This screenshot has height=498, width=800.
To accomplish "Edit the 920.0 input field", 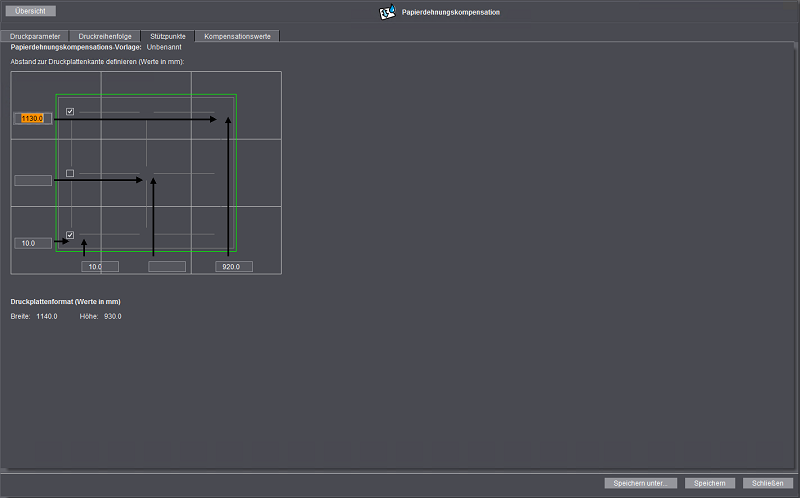I will (234, 267).
